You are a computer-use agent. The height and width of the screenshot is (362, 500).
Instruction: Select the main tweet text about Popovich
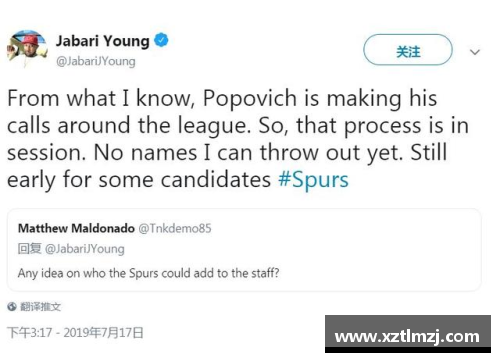(x=238, y=139)
